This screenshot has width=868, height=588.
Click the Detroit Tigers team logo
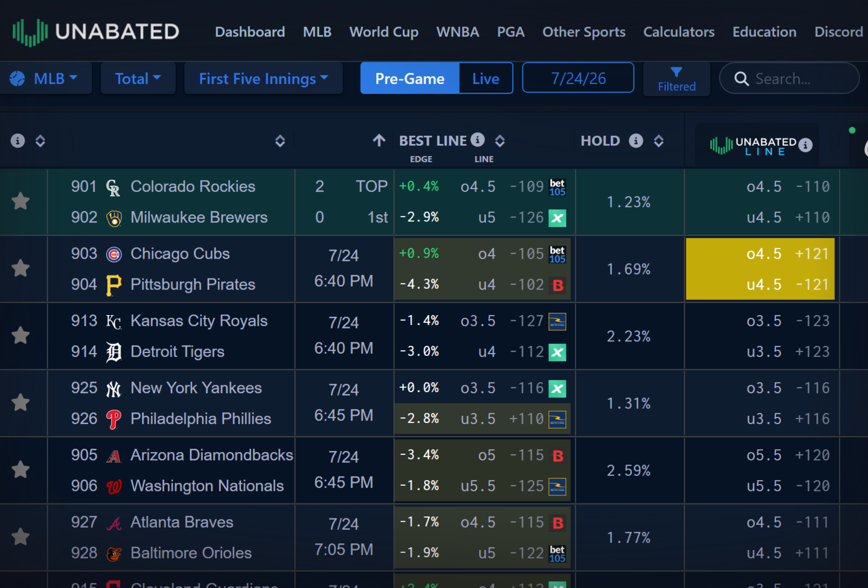114,352
